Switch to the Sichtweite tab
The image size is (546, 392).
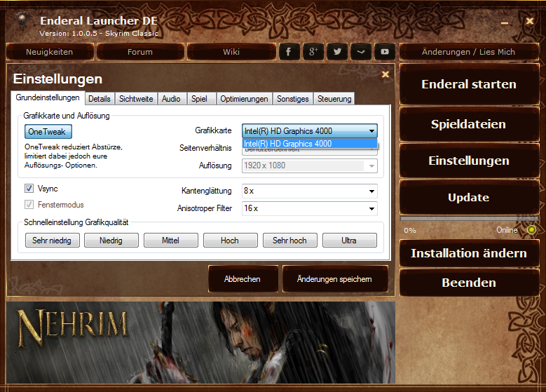(136, 99)
